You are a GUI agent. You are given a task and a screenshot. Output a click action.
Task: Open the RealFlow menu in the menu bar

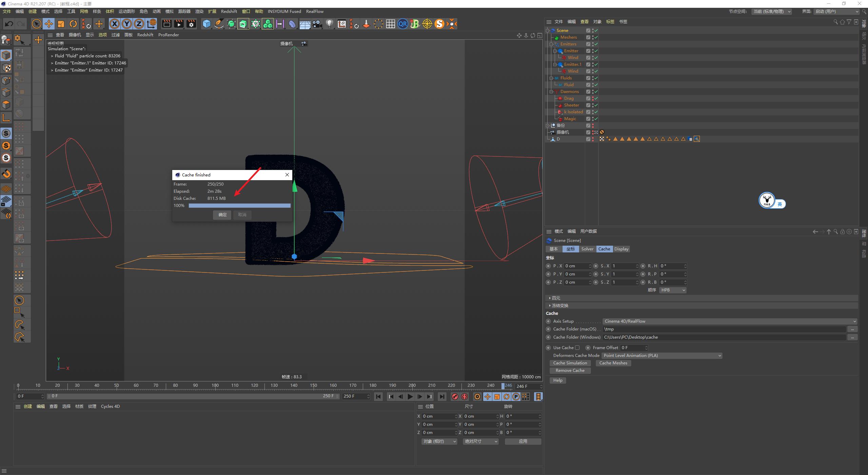[315, 11]
